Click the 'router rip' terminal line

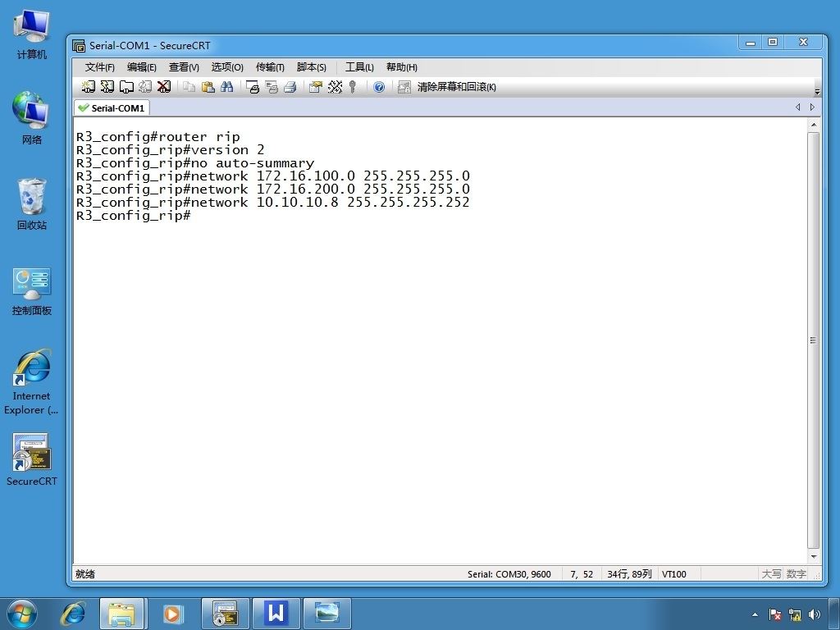(x=158, y=137)
